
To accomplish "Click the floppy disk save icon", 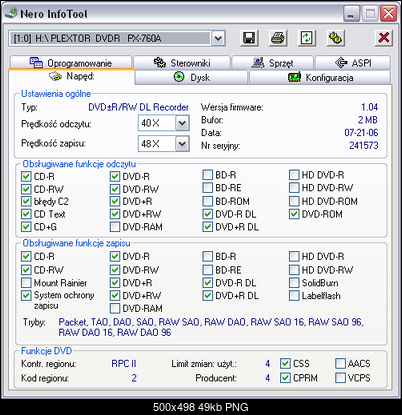I will click(x=249, y=38).
